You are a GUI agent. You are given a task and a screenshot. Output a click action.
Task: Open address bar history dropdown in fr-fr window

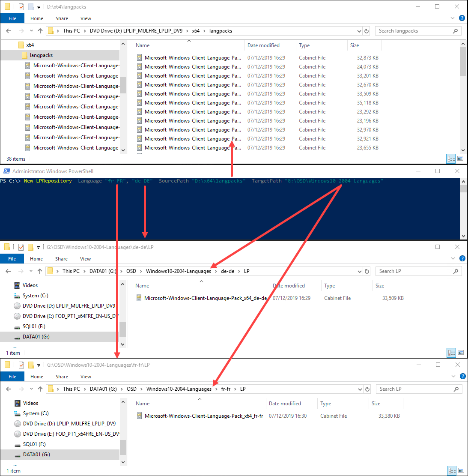[x=360, y=389]
